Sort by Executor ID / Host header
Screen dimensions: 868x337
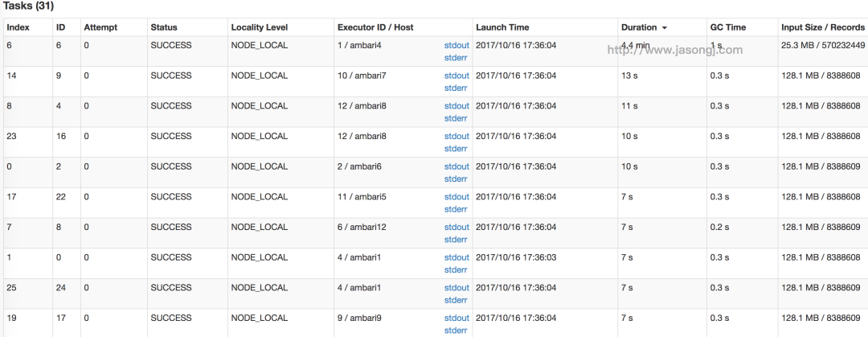pyautogui.click(x=375, y=27)
